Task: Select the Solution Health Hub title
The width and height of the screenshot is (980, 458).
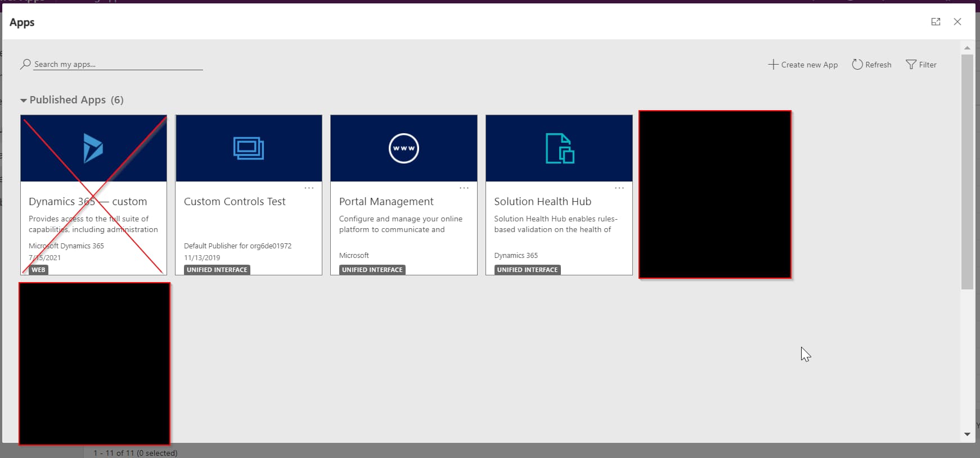Action: (542, 201)
